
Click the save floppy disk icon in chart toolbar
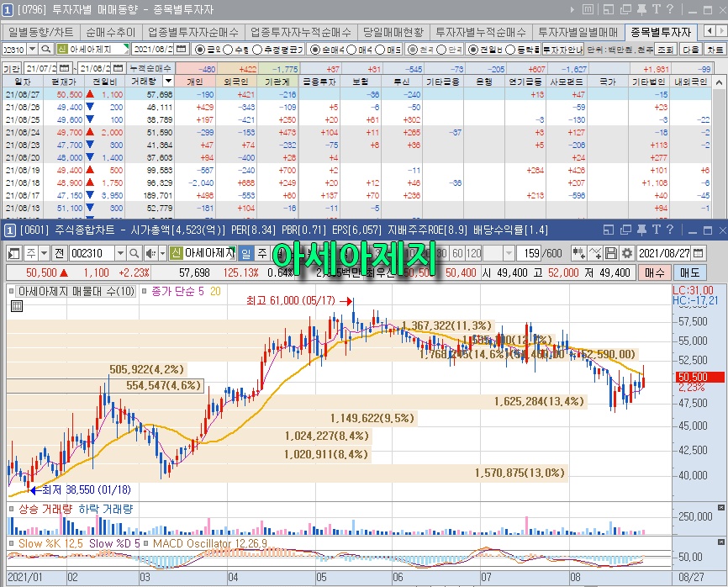(x=611, y=254)
